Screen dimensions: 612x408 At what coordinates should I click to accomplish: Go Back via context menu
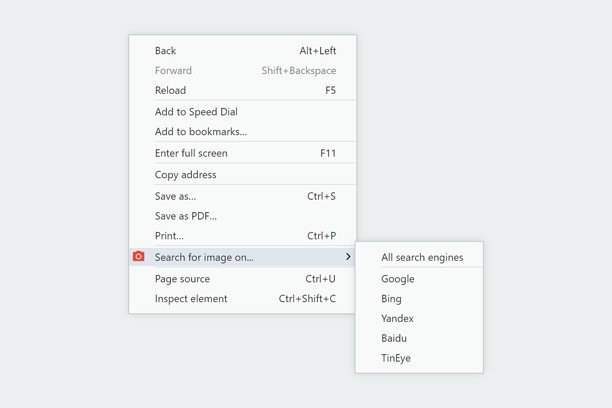tap(166, 51)
